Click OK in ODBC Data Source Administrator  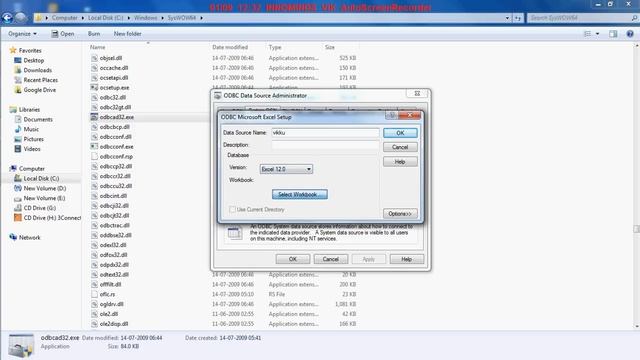click(x=293, y=259)
